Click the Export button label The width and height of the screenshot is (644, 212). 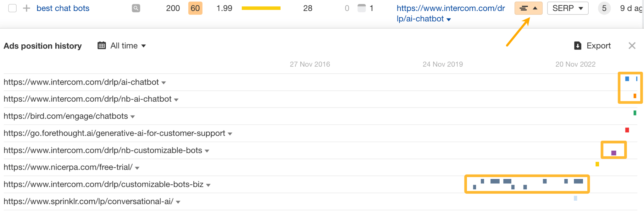[x=598, y=46]
